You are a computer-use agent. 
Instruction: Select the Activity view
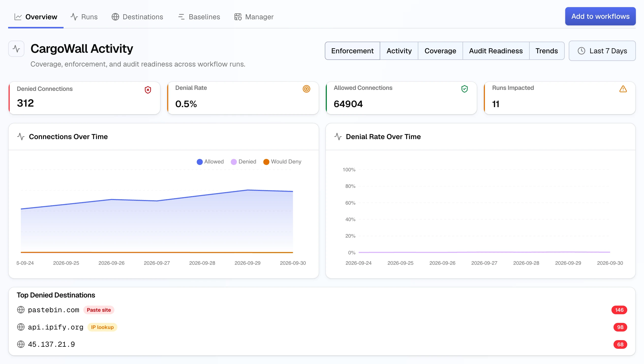point(399,51)
